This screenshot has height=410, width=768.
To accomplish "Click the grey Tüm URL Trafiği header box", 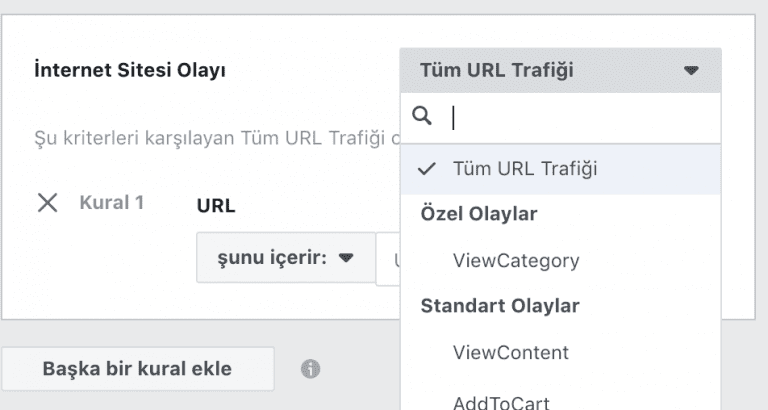I will [x=561, y=71].
